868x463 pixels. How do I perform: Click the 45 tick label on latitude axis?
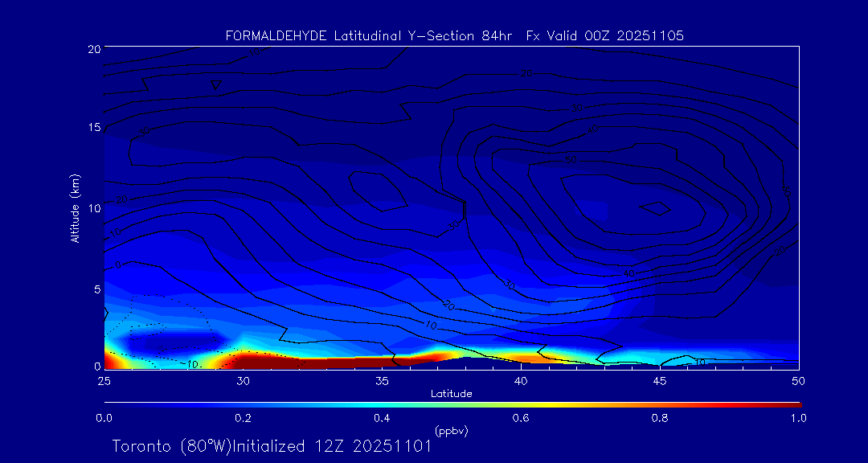[660, 380]
